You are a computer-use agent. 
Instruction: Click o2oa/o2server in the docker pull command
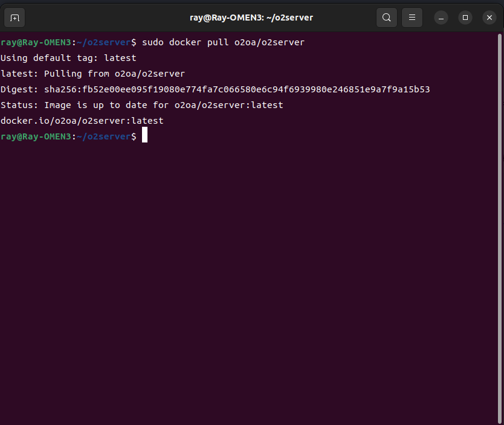click(x=269, y=42)
